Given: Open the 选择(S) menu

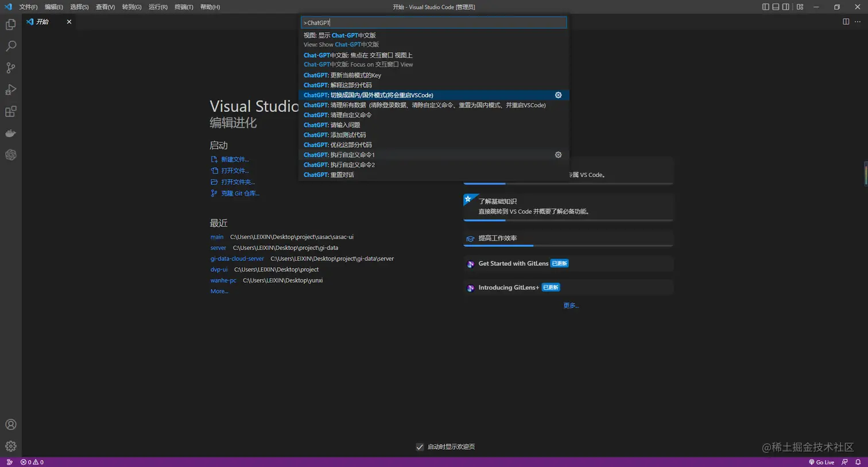Looking at the screenshot, I should 79,7.
